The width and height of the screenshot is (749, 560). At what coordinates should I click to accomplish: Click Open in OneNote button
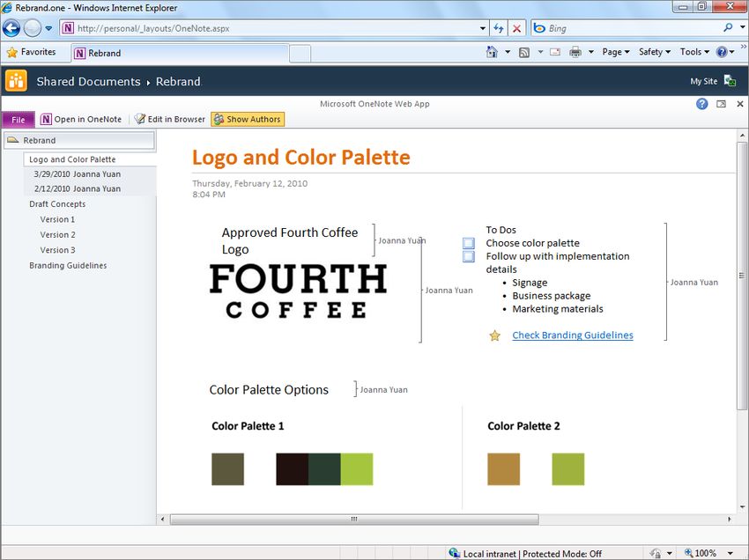(x=81, y=120)
